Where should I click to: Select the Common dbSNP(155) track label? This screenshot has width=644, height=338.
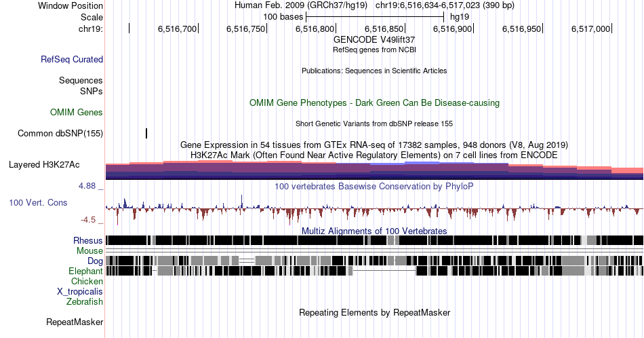pos(60,133)
